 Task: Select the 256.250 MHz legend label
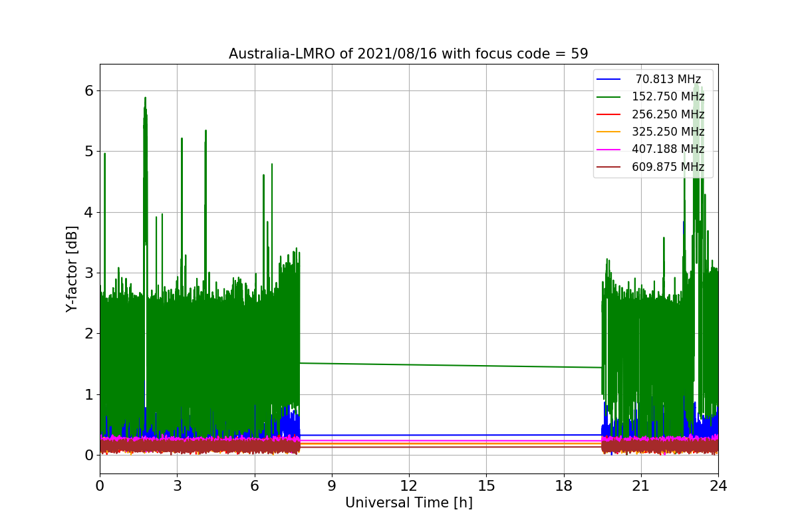[x=668, y=114]
